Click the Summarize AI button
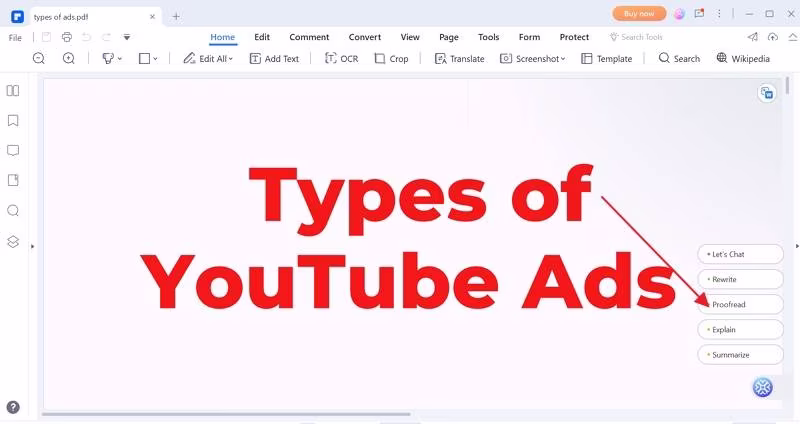Image resolution: width=800 pixels, height=424 pixels. (x=740, y=355)
